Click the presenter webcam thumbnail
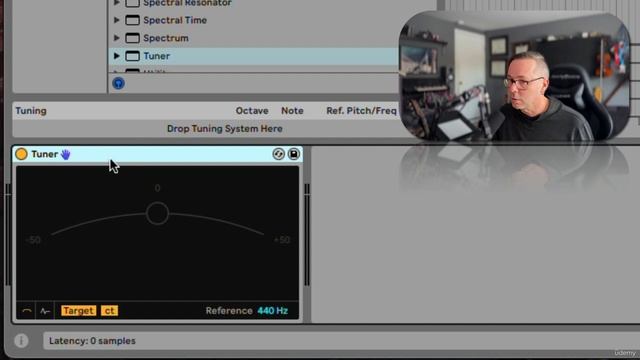 pos(514,76)
